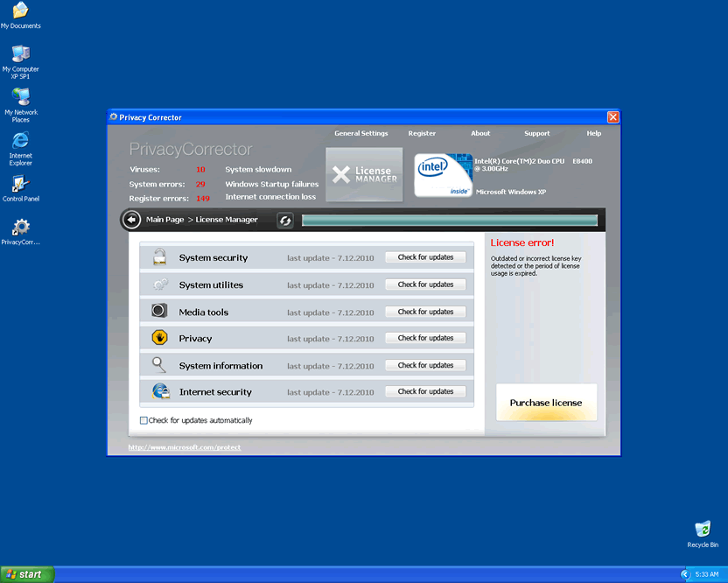
Task: Open the microsoft.com/protect link
Action: pyautogui.click(x=185, y=447)
